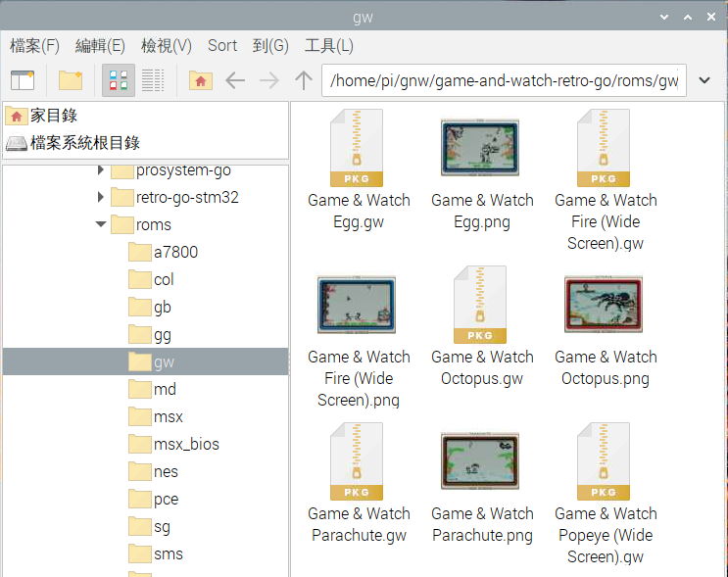Open the path history dropdown arrow
728x577 pixels.
[x=704, y=80]
